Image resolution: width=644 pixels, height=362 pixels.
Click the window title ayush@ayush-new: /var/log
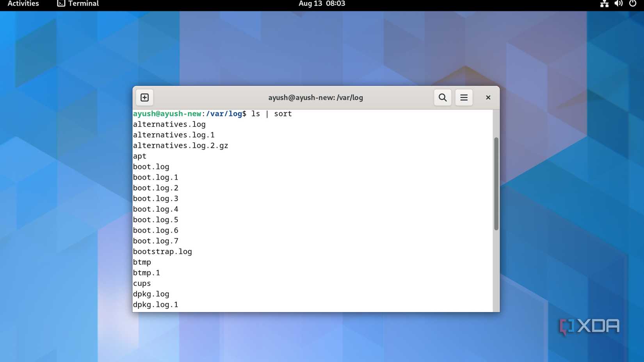click(x=315, y=98)
